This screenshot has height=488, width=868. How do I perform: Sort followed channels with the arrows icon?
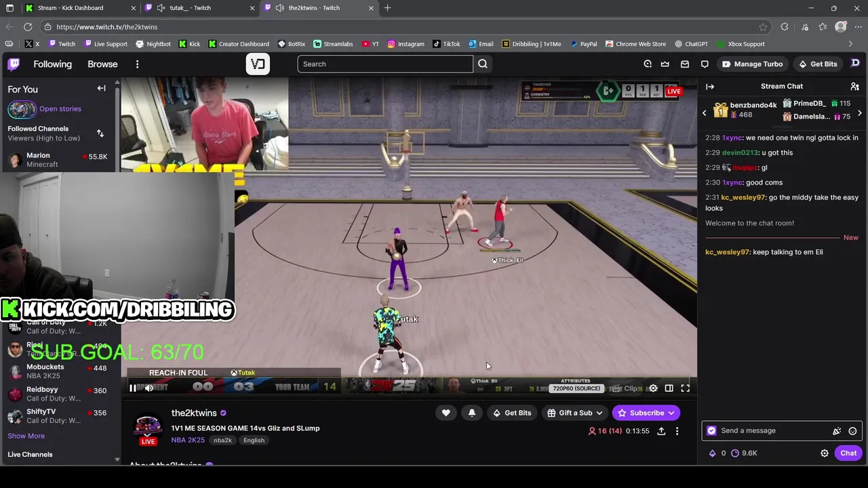pyautogui.click(x=100, y=133)
